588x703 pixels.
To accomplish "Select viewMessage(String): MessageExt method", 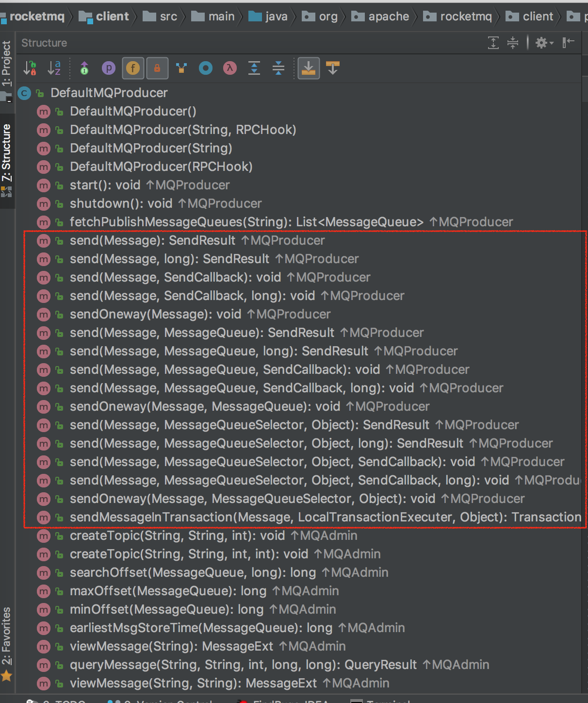I will click(x=208, y=646).
